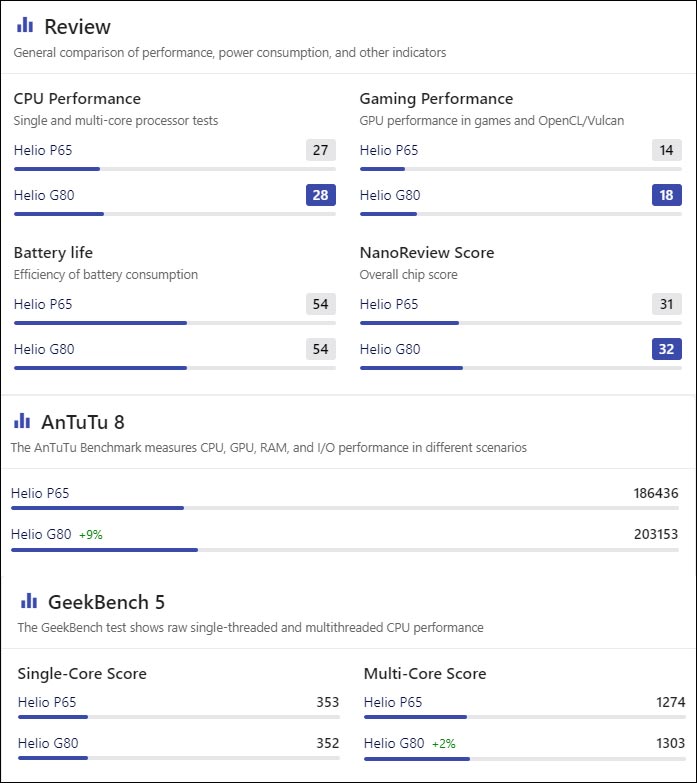Select the GeekBench 5 section heading
The height and width of the screenshot is (783, 697).
point(106,602)
